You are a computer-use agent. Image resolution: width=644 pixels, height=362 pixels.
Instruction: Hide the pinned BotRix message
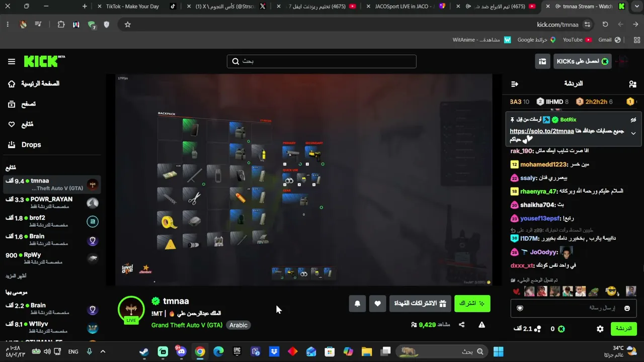[x=633, y=120]
